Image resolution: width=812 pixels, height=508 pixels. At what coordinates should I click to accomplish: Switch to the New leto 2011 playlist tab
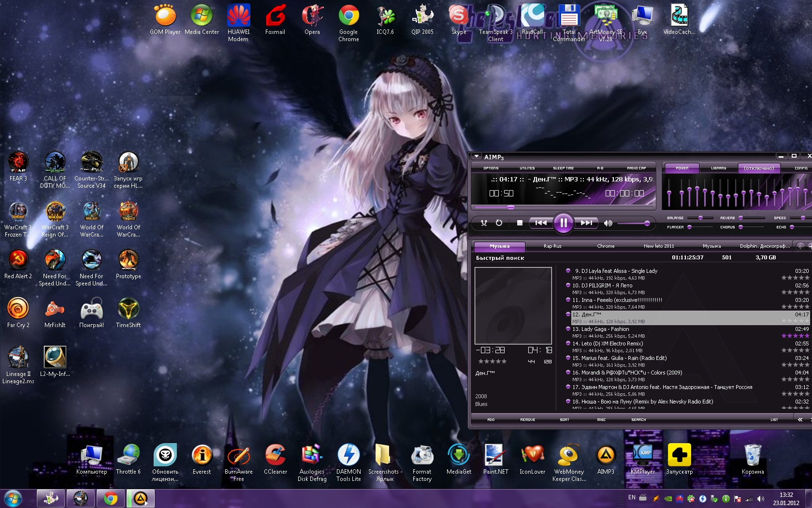tap(659, 246)
